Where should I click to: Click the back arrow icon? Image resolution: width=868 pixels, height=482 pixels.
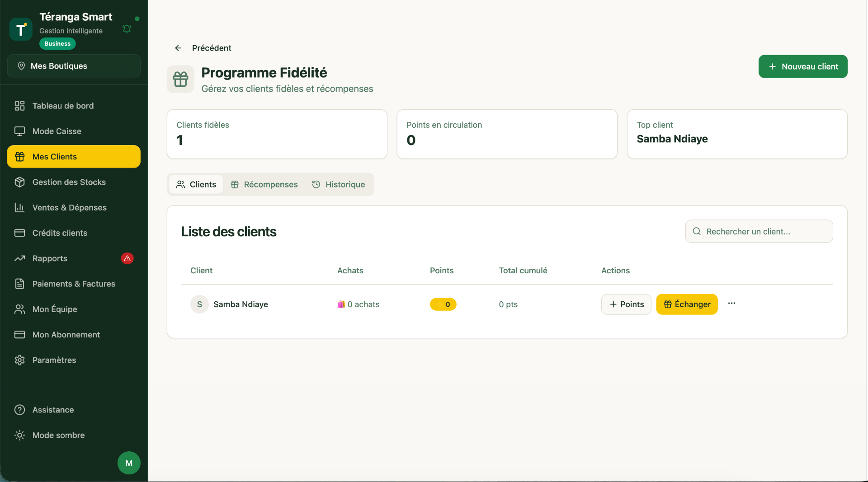pos(178,48)
